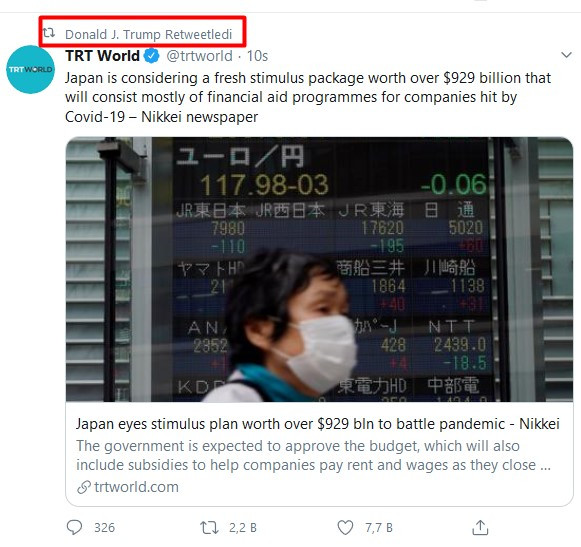Open the TRT World display name
This screenshot has height=547, width=581.
click(x=102, y=56)
